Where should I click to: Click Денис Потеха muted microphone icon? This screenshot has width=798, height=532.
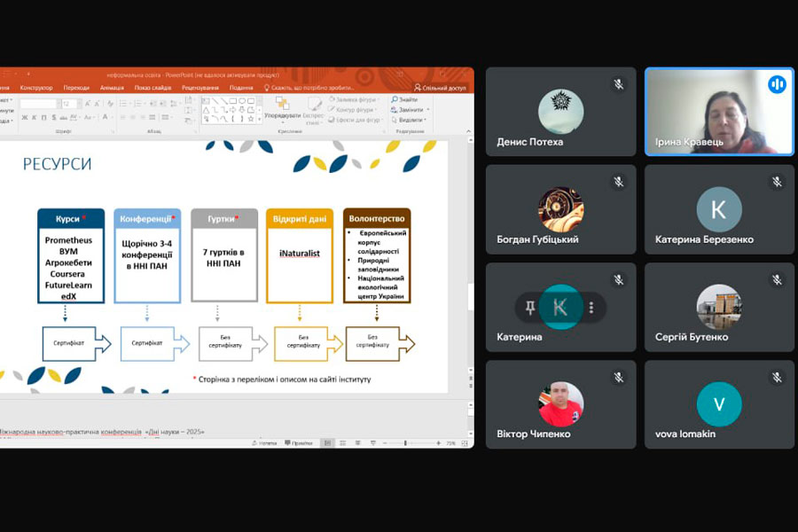618,84
